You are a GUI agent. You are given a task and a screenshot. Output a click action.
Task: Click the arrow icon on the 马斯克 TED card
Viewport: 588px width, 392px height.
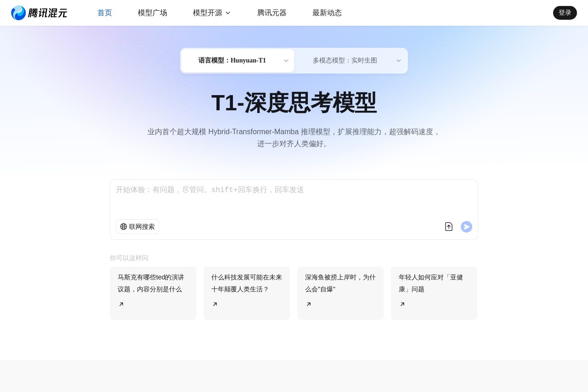pos(121,304)
